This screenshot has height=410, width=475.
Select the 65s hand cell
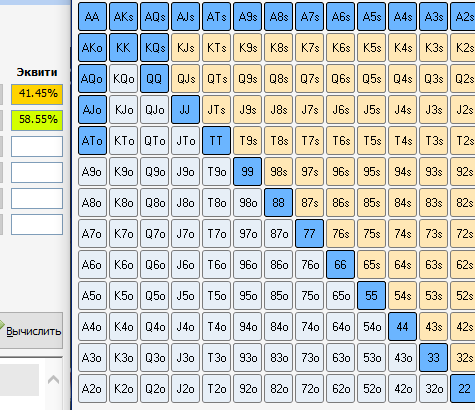371,264
